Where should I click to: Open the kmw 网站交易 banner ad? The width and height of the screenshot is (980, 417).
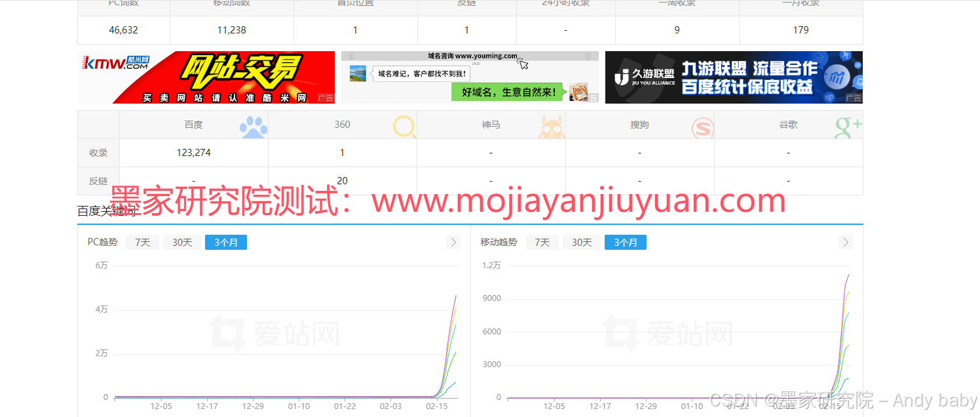[x=206, y=77]
